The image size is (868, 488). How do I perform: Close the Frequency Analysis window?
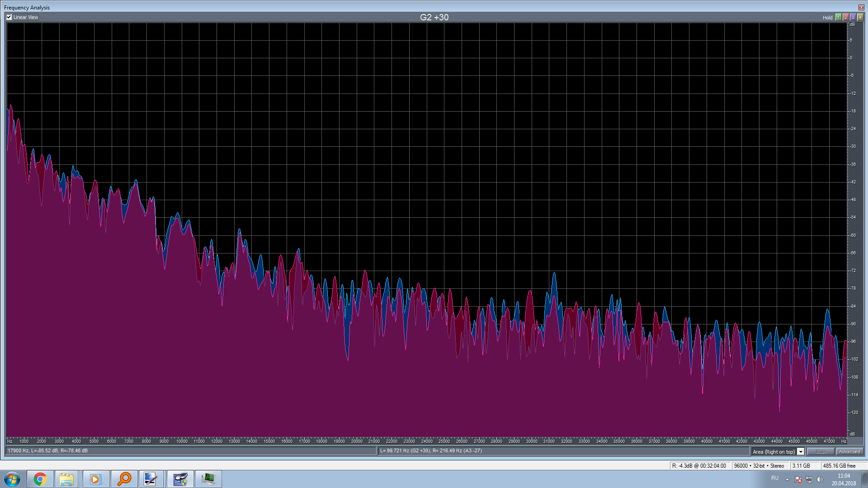[861, 7]
